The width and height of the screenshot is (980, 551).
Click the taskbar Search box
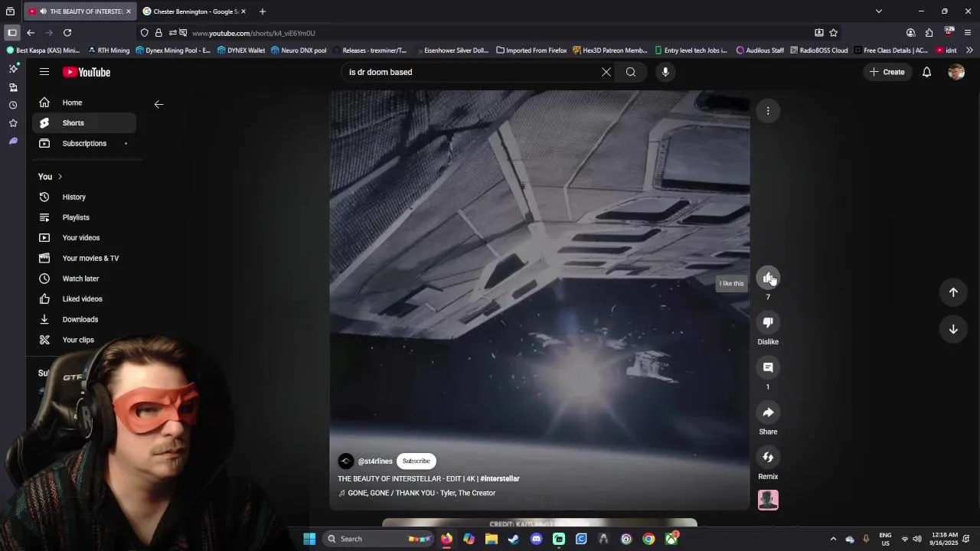(378, 539)
